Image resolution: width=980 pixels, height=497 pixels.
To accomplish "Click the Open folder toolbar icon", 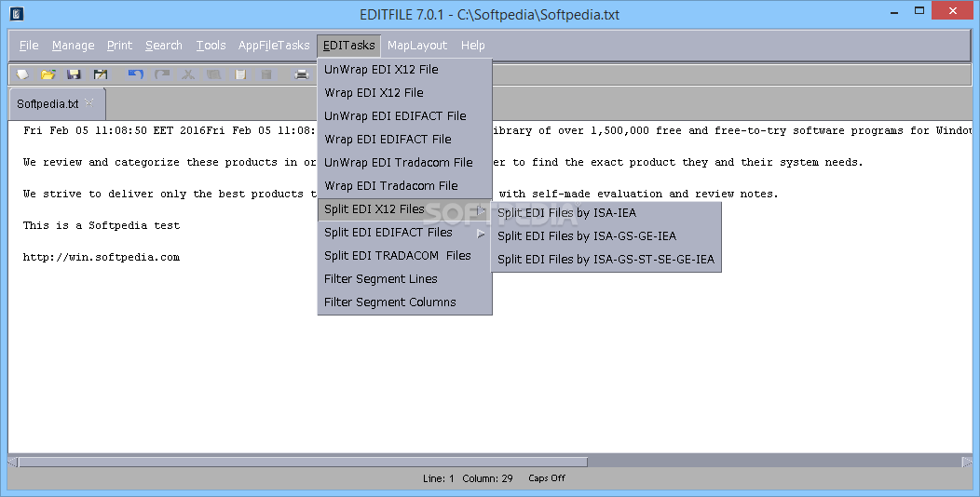I will [x=48, y=75].
